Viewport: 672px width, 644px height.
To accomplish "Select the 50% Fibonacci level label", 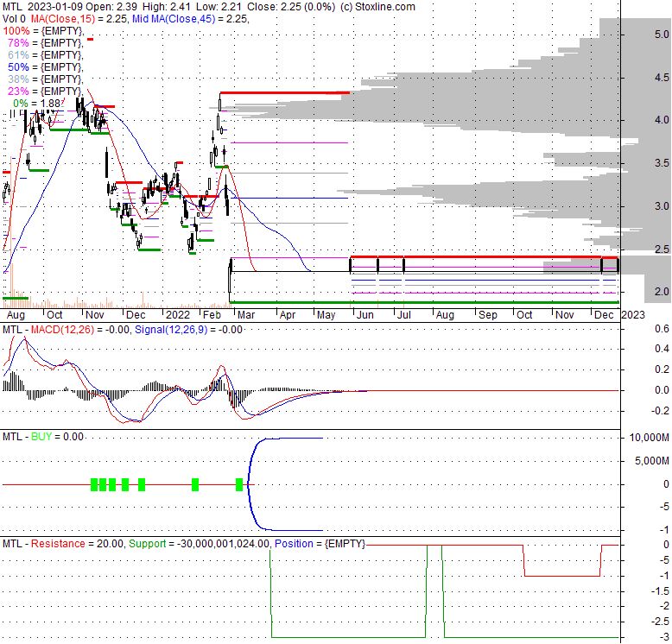I will [x=45, y=66].
